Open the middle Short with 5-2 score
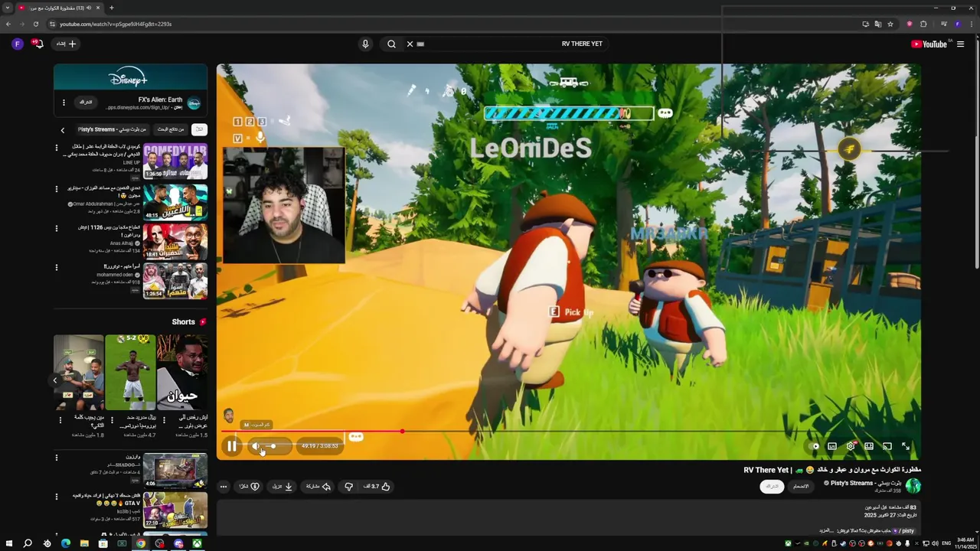This screenshot has height=551, width=980. point(130,372)
